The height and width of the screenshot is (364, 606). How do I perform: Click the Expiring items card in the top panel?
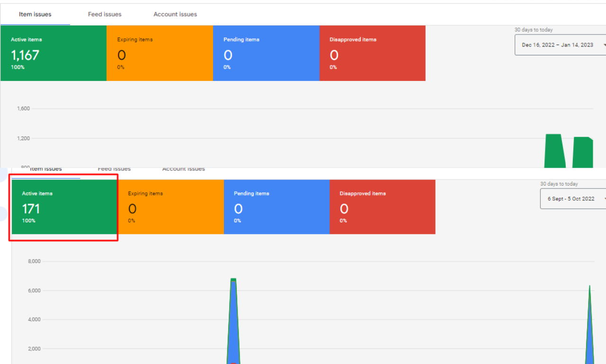click(160, 53)
